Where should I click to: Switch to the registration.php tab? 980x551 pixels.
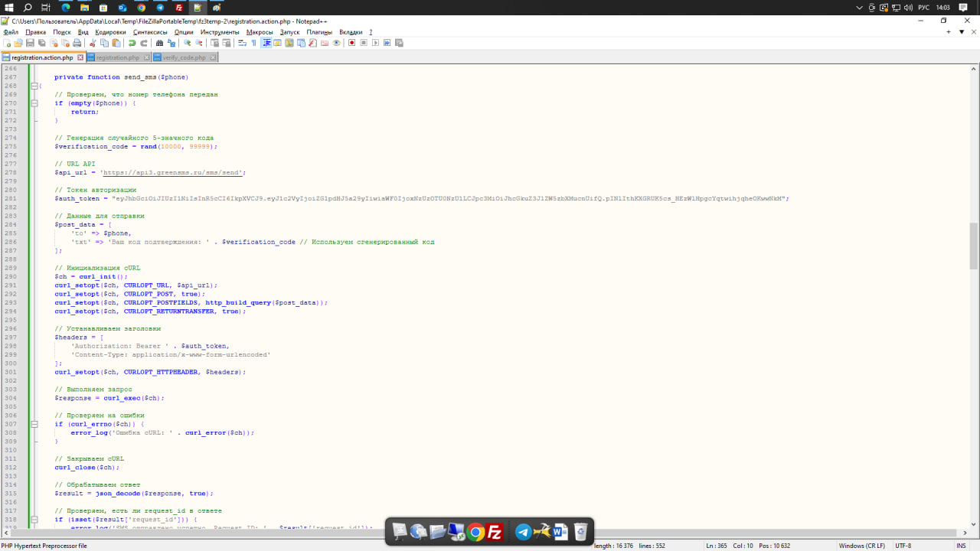coord(117,57)
